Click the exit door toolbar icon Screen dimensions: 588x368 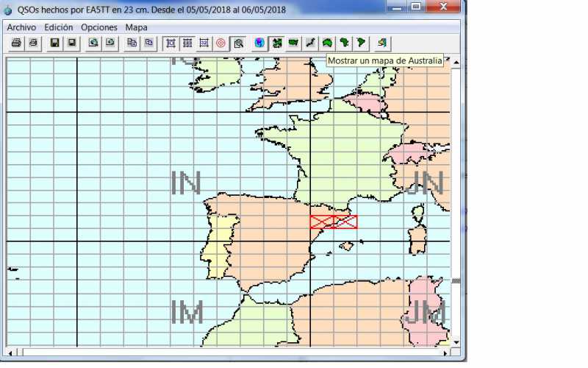(382, 43)
